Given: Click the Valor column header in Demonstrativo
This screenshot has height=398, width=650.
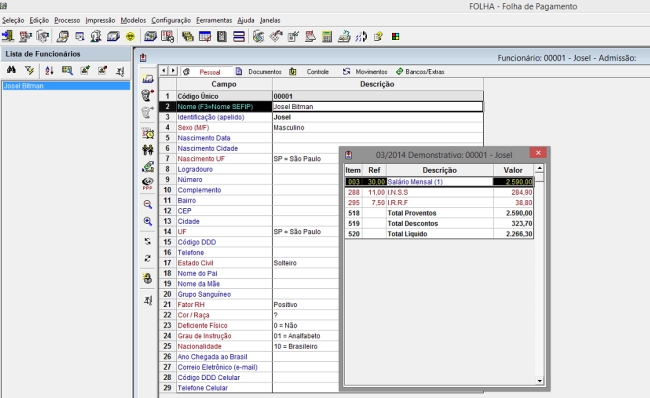Looking at the screenshot, I should pyautogui.click(x=513, y=170).
